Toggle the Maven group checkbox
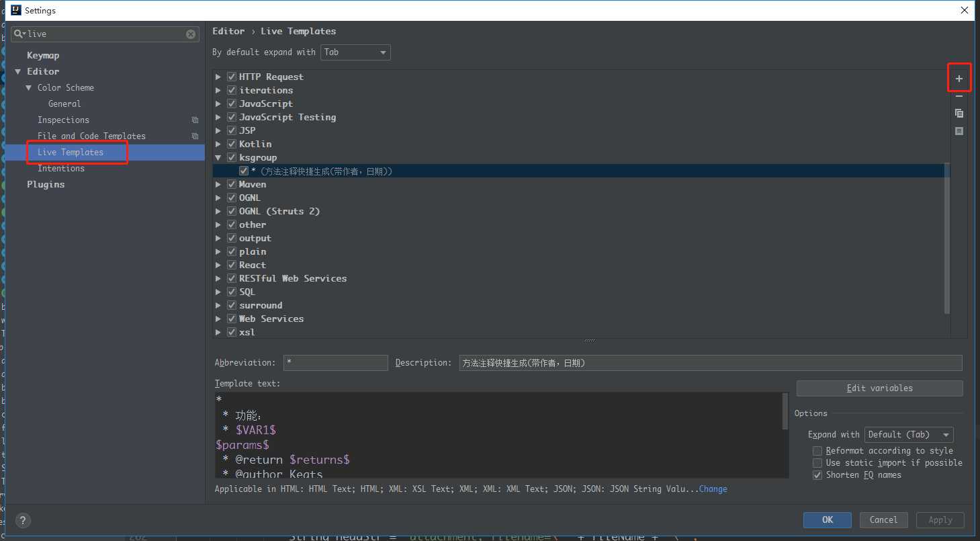The image size is (980, 541). pos(232,185)
